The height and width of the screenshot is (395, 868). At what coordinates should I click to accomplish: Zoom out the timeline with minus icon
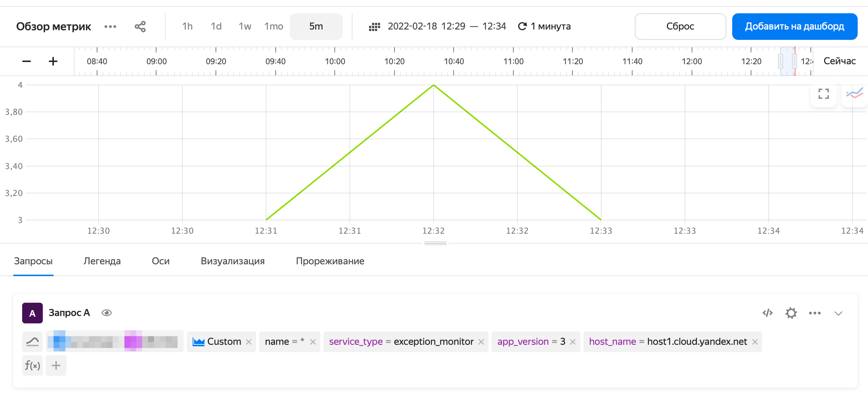point(27,61)
